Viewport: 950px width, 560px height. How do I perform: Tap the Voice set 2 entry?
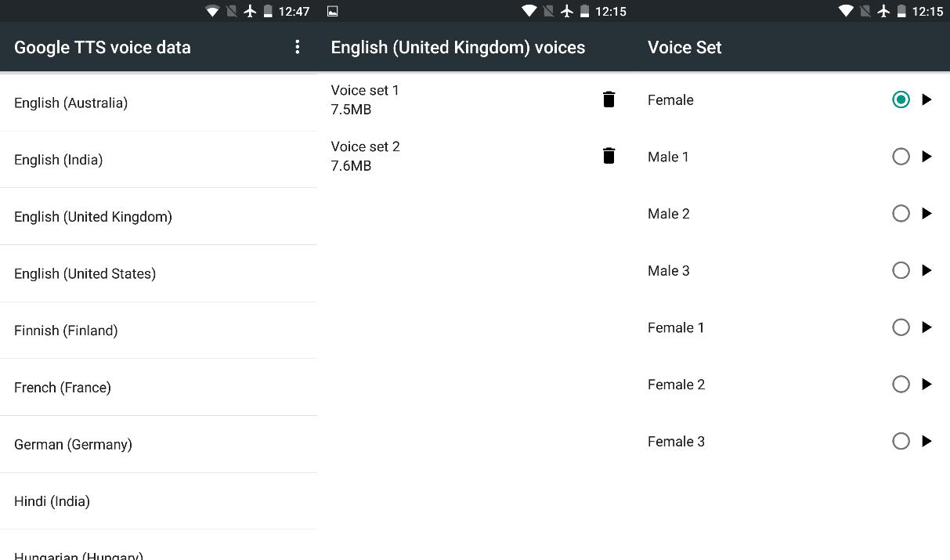click(x=365, y=156)
